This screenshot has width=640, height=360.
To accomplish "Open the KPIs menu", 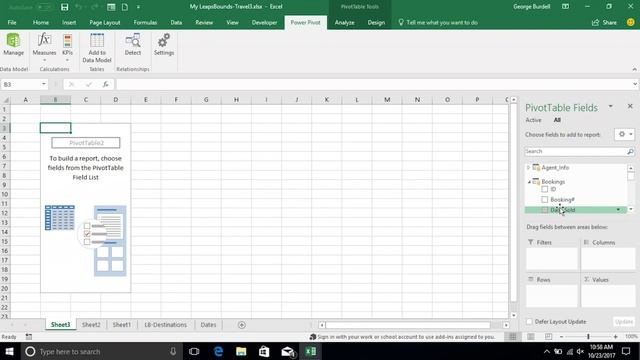I will coord(67,47).
